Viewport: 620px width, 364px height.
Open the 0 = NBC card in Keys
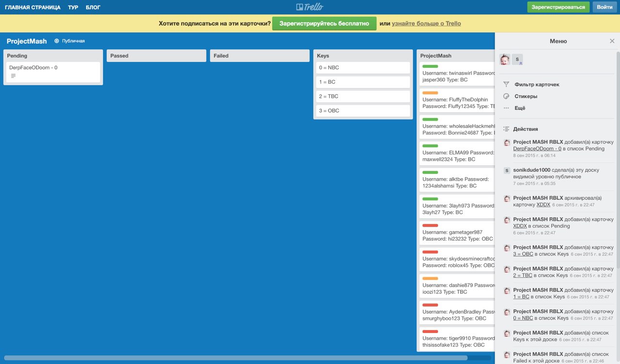tap(363, 68)
